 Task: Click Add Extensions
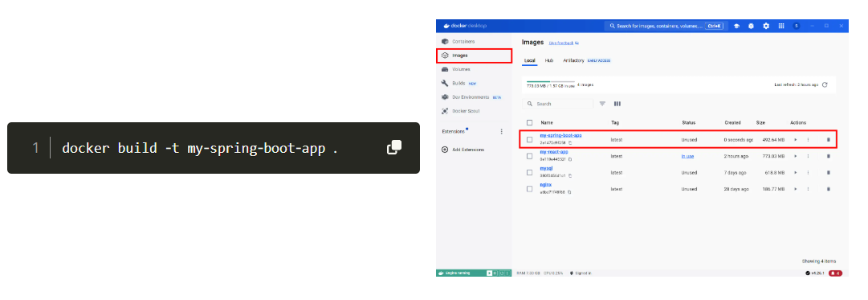pos(463,150)
